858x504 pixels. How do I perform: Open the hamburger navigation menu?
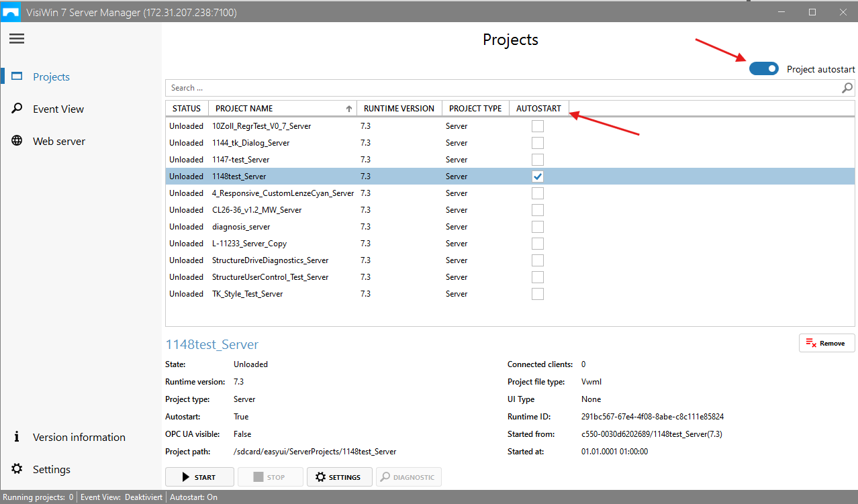17,39
